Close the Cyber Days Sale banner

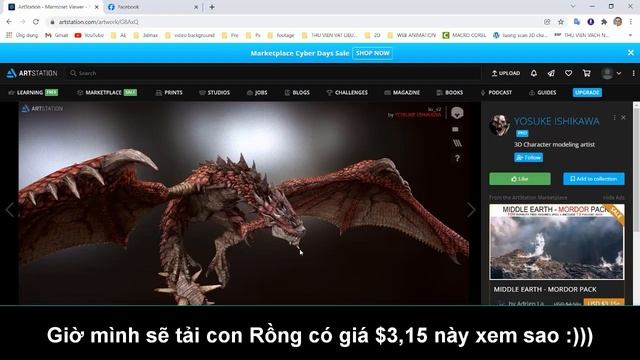coord(631,53)
